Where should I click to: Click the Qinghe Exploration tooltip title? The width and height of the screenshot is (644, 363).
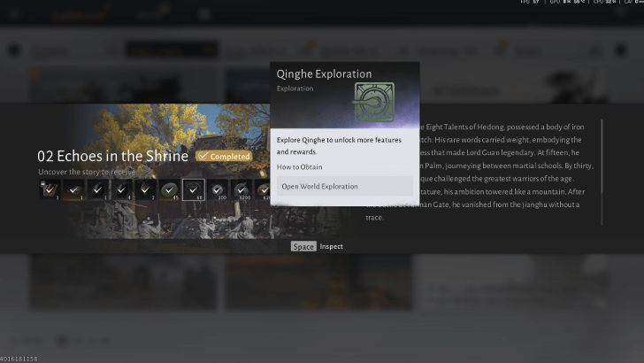324,74
